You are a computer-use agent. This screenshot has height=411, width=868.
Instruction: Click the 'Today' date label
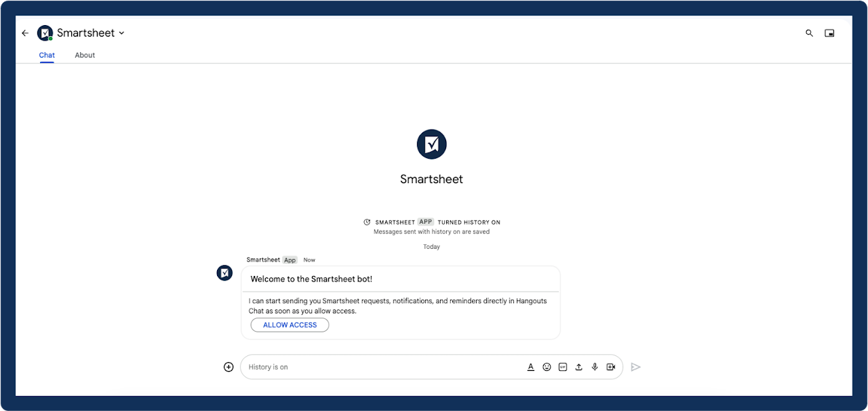click(x=431, y=247)
